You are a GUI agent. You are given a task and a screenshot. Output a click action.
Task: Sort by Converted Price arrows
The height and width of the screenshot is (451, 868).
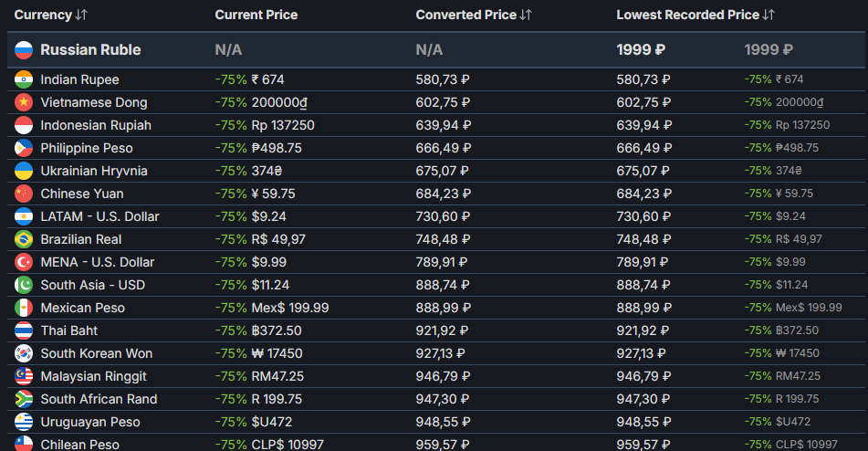tap(526, 15)
